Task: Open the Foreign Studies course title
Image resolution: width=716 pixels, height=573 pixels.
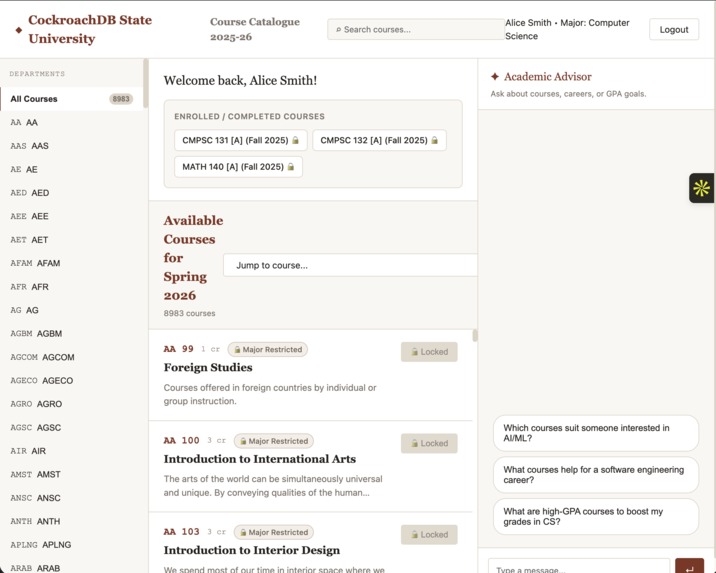Action: [x=208, y=368]
